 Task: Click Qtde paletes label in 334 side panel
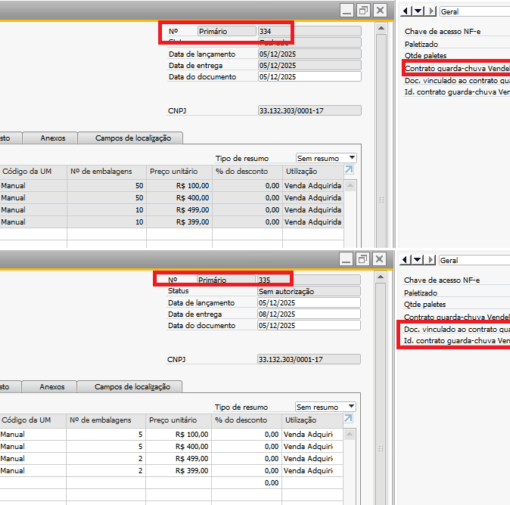(425, 55)
